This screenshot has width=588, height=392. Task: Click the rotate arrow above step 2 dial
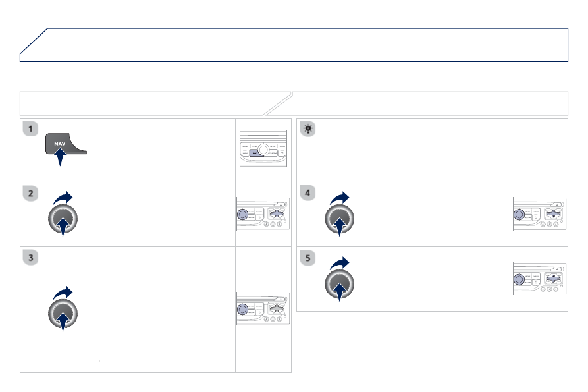click(63, 198)
